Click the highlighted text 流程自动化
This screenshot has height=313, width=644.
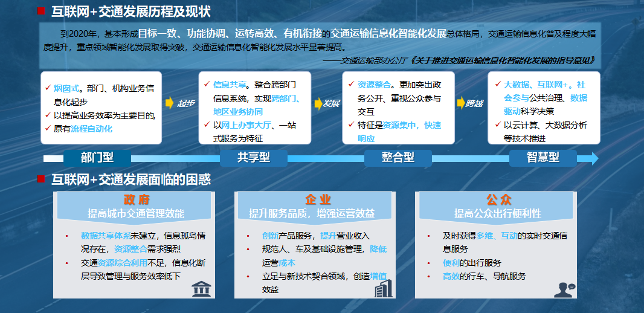coord(92,129)
